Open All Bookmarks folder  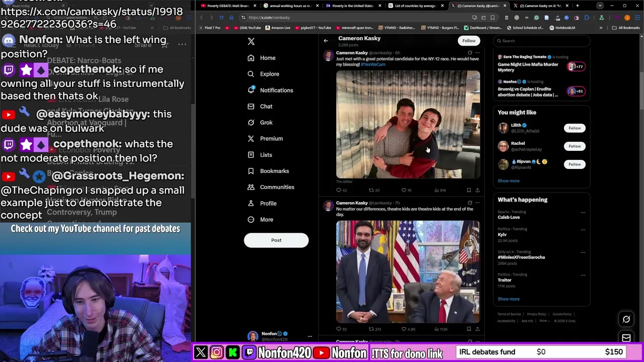(626, 28)
